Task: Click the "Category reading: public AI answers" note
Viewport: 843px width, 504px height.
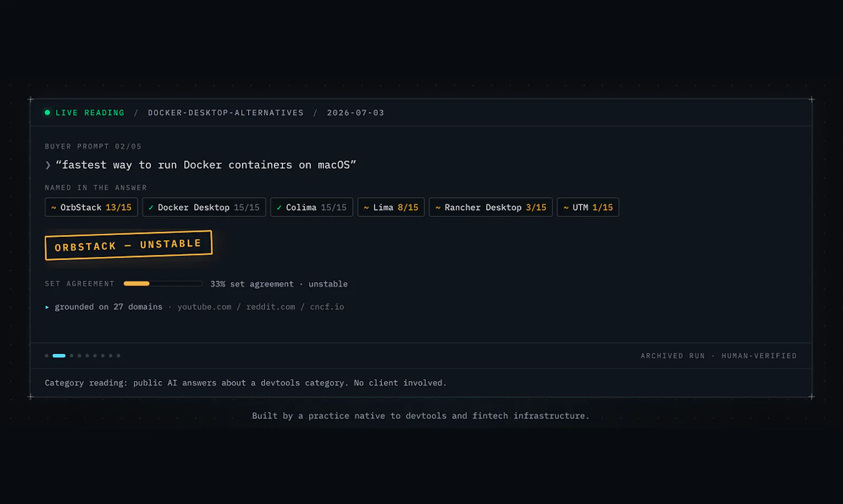Action: [246, 383]
